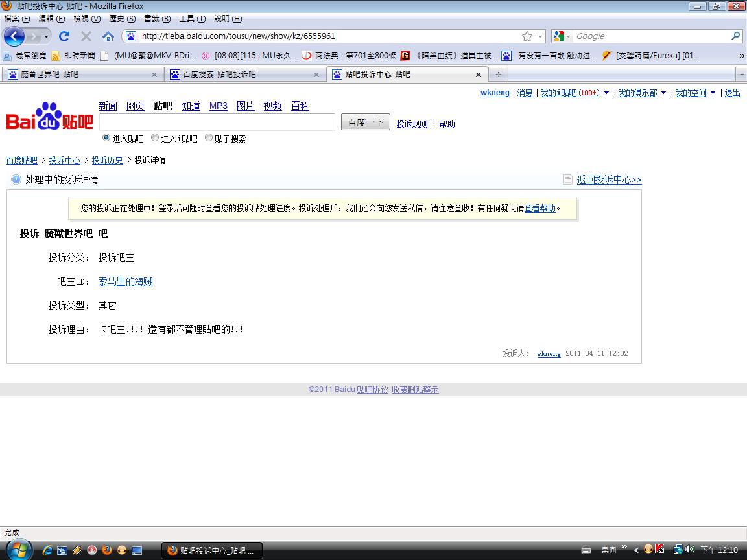Open the Google search engine selector
This screenshot has height=560, width=747.
(x=562, y=36)
